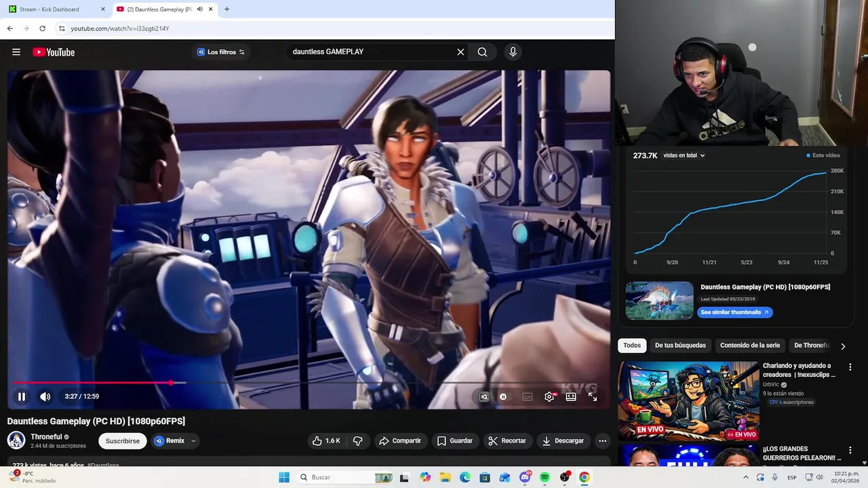Viewport: 868px width, 488px height.
Task: Expand the Remix dropdown arrow
Action: tap(193, 441)
